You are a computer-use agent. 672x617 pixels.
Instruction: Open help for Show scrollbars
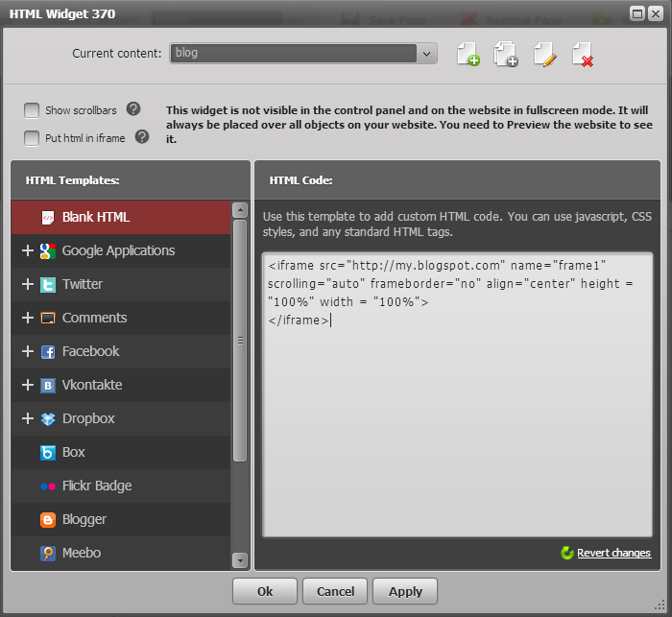point(133,108)
